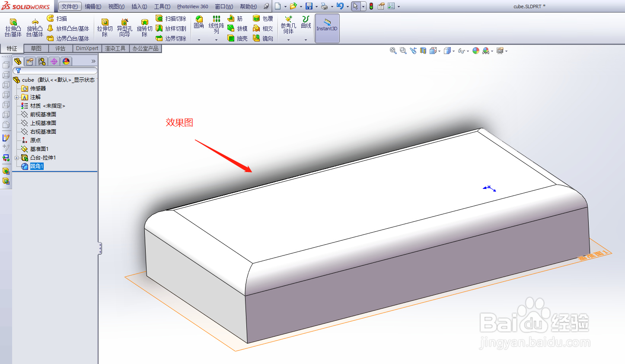The width and height of the screenshot is (625, 364).
Task: Switch to the 草图 sketch tab
Action: pos(36,48)
